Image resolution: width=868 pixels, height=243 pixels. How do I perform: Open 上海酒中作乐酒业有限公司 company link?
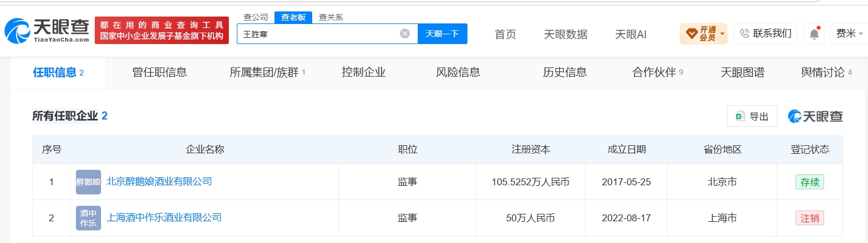tap(164, 218)
